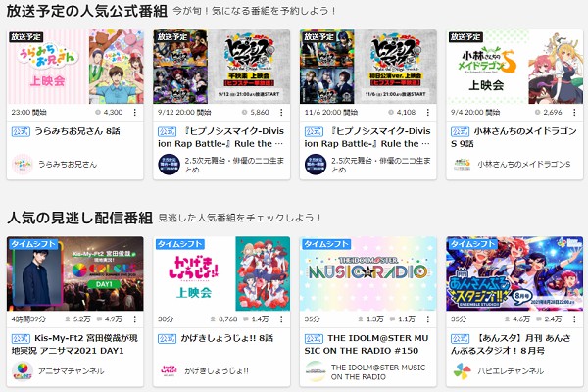
Task: Open the three-dot menu on the Kis-My-Ft2 card
Action: pyautogui.click(x=135, y=319)
